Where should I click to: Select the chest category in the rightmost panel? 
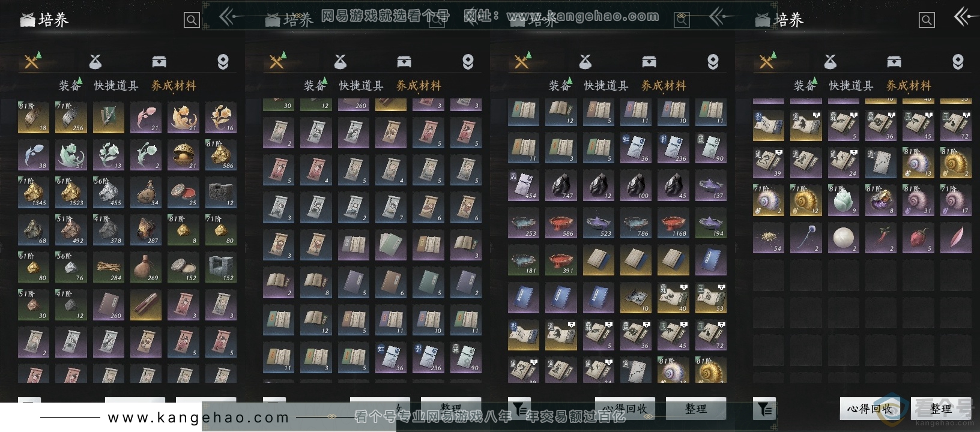pyautogui.click(x=894, y=61)
